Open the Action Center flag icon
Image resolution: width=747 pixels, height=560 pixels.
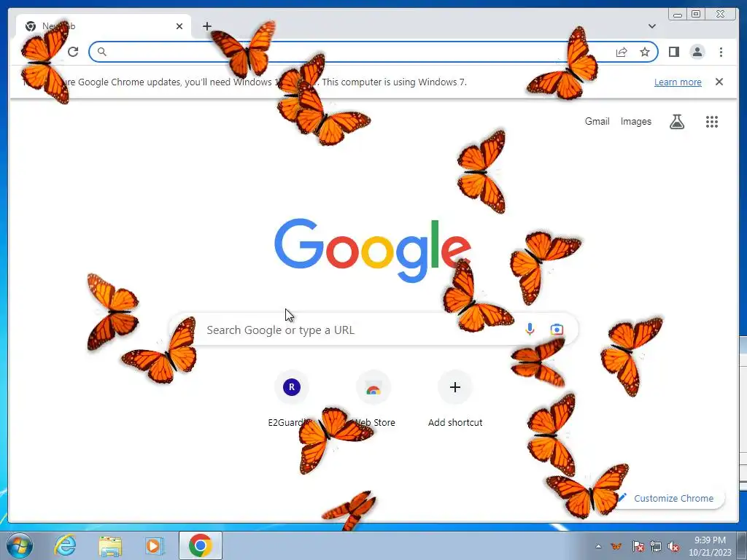click(x=638, y=546)
